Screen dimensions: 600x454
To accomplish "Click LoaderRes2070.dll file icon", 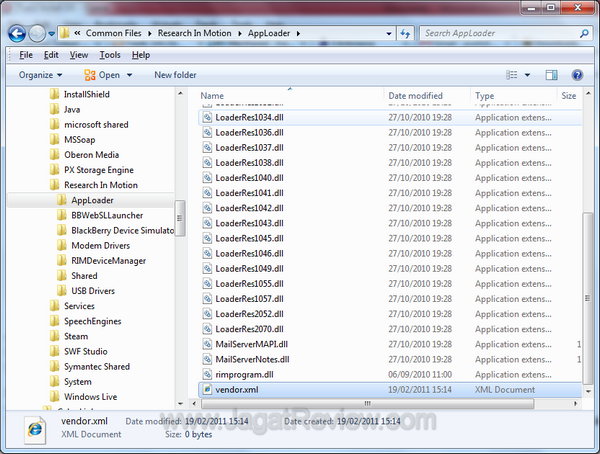I will 207,329.
